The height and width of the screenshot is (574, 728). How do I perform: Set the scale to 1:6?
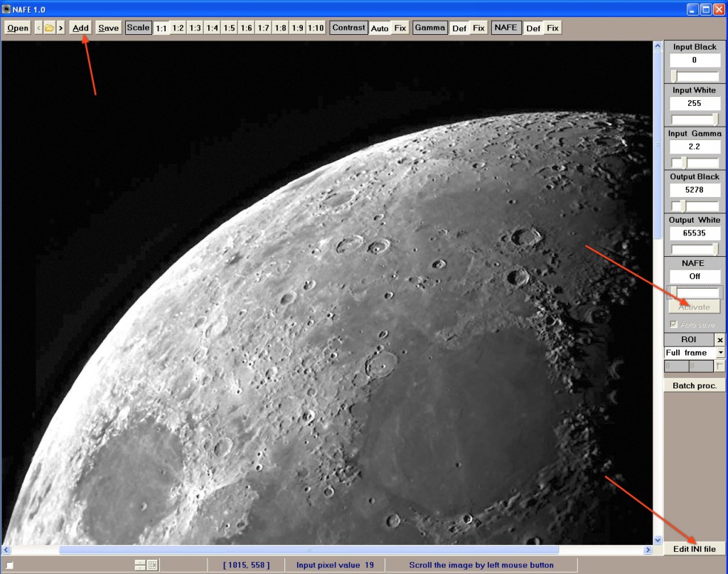pos(247,28)
